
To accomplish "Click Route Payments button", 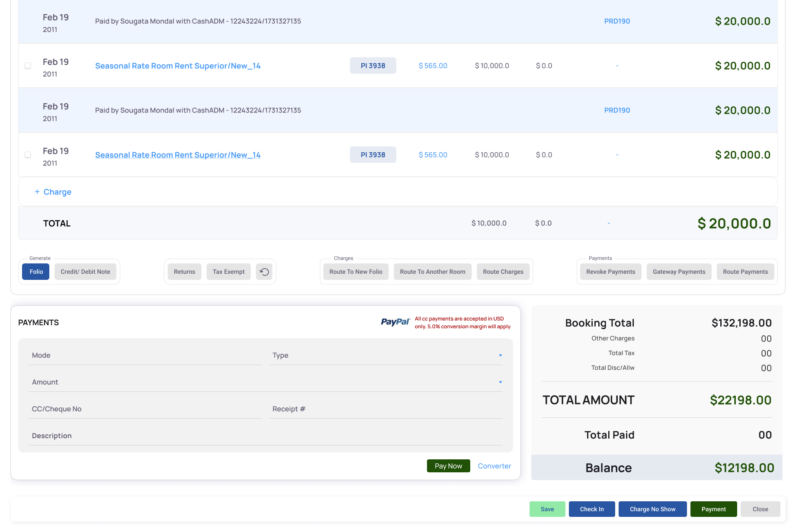I will (745, 272).
